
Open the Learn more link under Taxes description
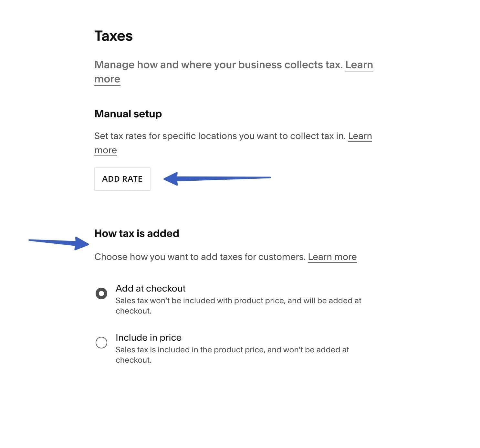coord(359,65)
